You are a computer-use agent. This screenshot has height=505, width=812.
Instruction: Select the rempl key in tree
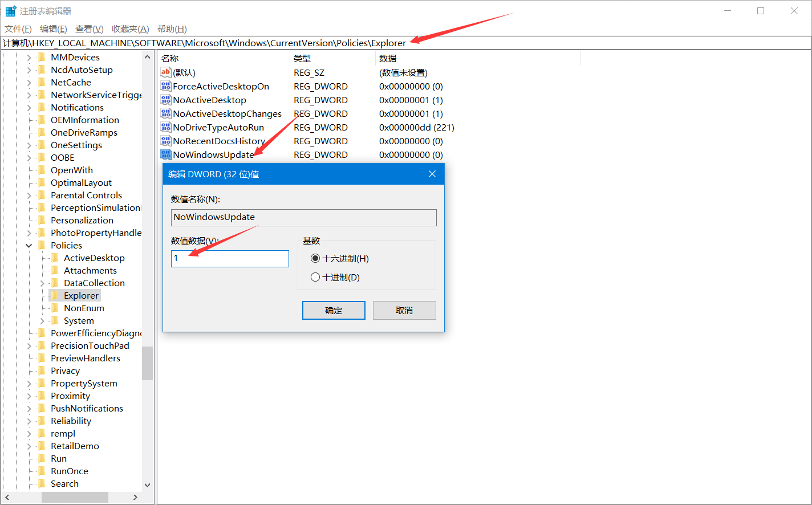tap(63, 433)
